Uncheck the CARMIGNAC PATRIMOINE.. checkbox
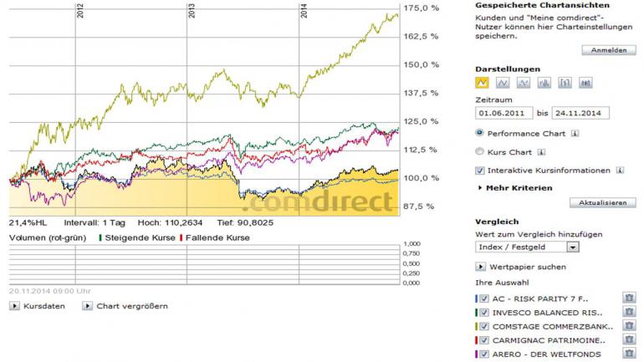Image resolution: width=644 pixels, height=362 pixels. click(x=484, y=340)
